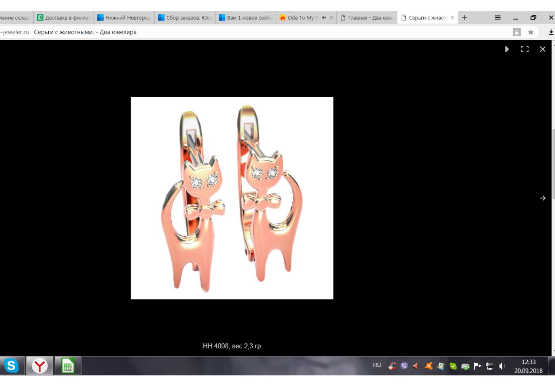Click the cat earrings image

pyautogui.click(x=232, y=198)
